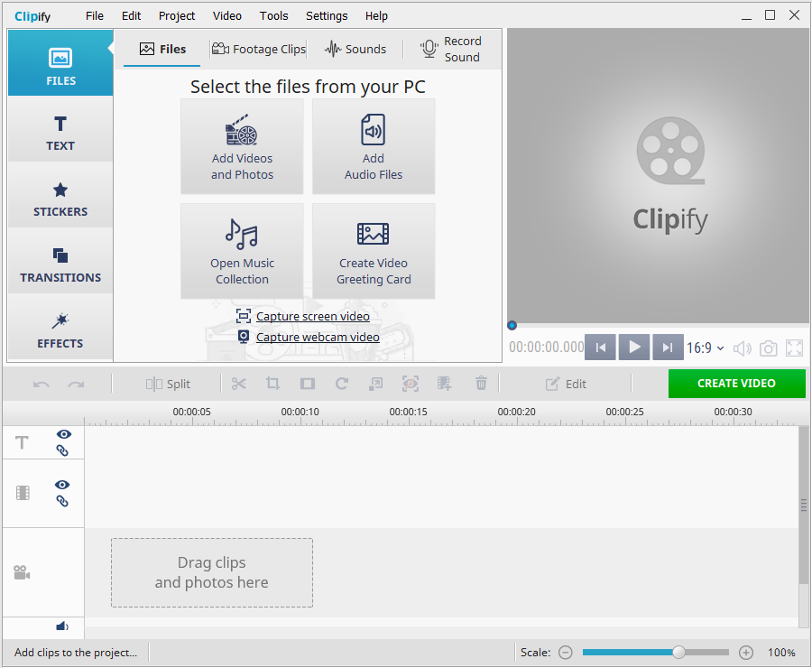The image size is (812, 668).
Task: Jump to previous frame in player
Action: click(601, 348)
